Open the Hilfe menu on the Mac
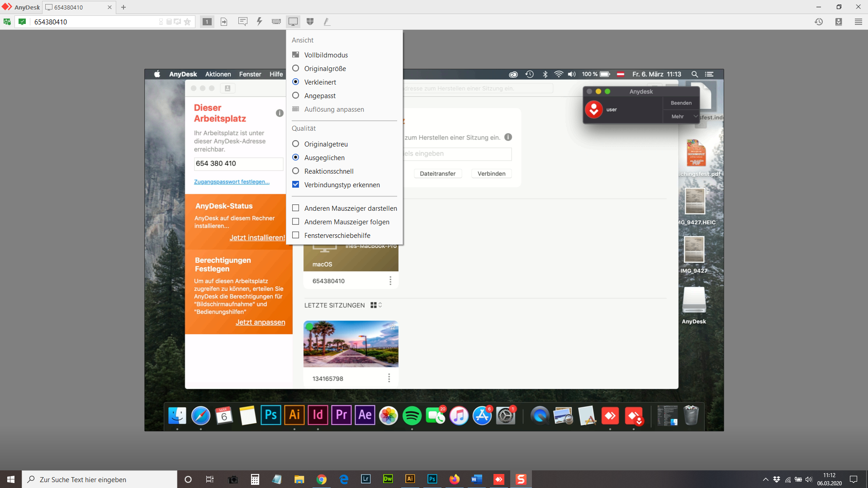 tap(276, 74)
